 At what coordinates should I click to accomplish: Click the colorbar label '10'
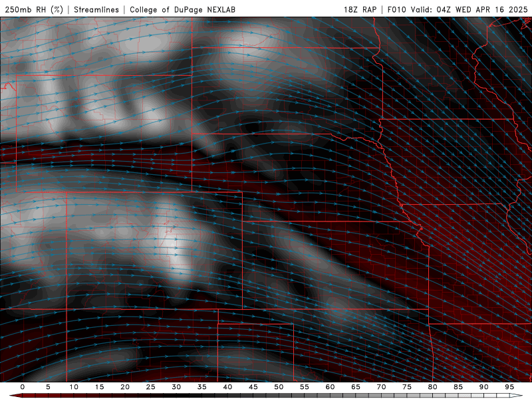(x=74, y=387)
